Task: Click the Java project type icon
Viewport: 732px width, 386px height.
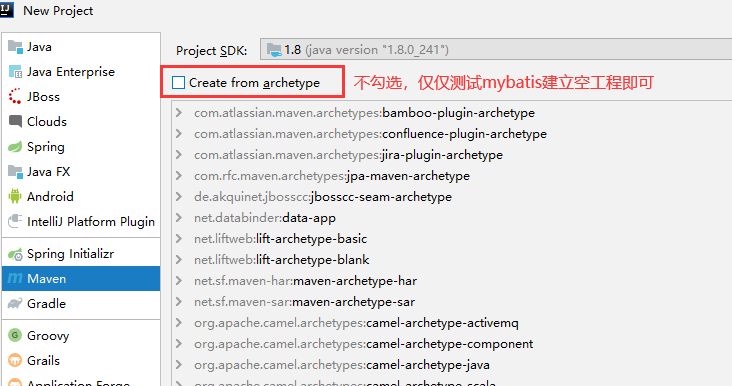Action: [x=15, y=47]
